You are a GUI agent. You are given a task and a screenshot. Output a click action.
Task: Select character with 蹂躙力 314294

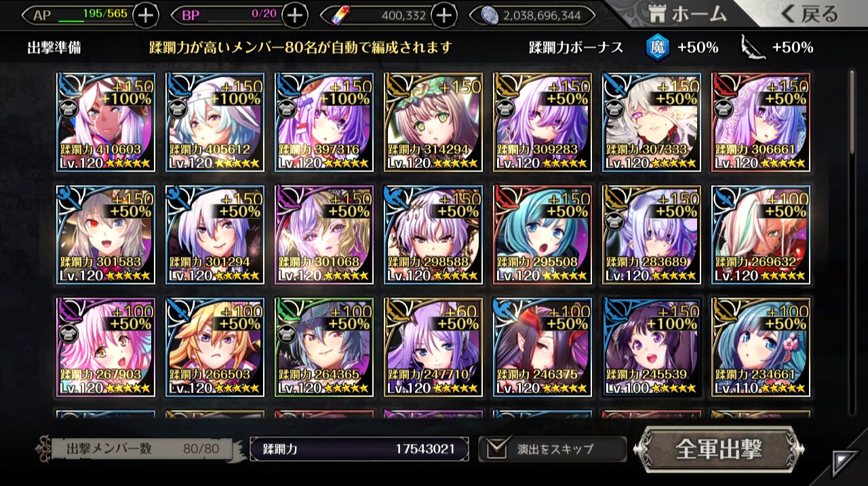[433, 122]
